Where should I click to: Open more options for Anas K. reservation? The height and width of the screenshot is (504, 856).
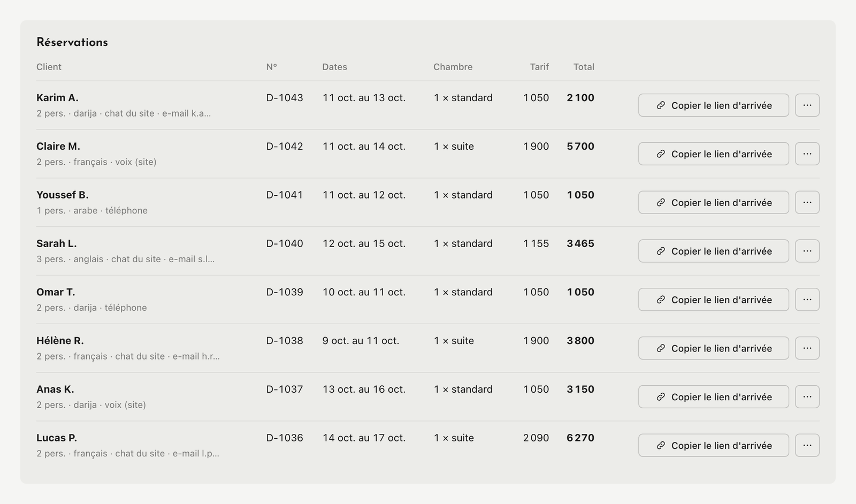tap(807, 397)
